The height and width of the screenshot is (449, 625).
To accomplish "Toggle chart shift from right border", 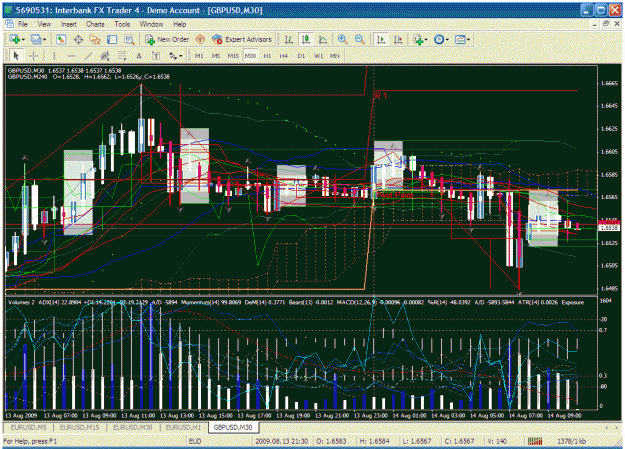I will 398,39.
